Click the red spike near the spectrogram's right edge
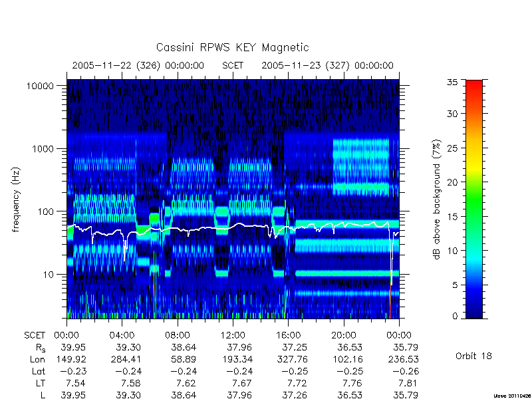Image resolution: width=532 pixels, height=399 pixels. 390,301
